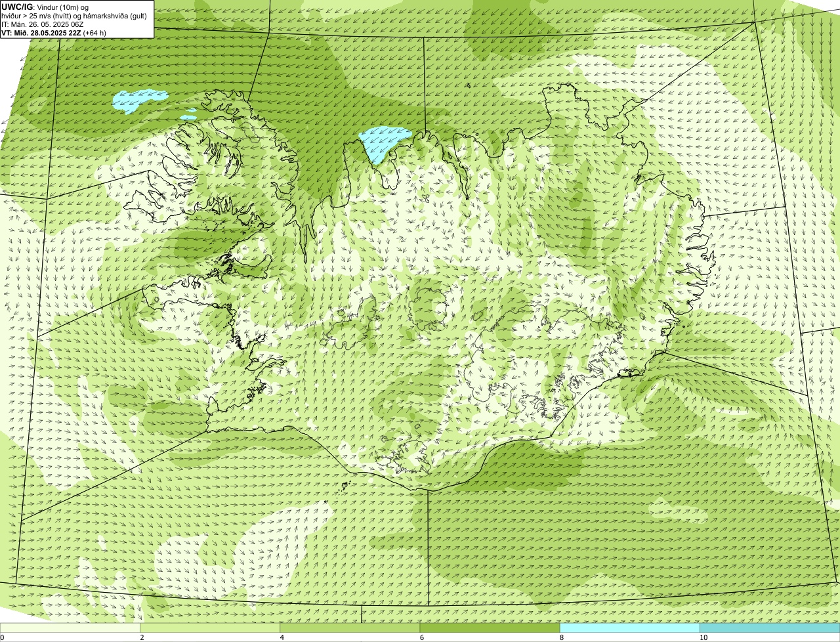This screenshot has width=840, height=642.
Task: Click the "6" tick label on the color scale
Action: tap(422, 637)
